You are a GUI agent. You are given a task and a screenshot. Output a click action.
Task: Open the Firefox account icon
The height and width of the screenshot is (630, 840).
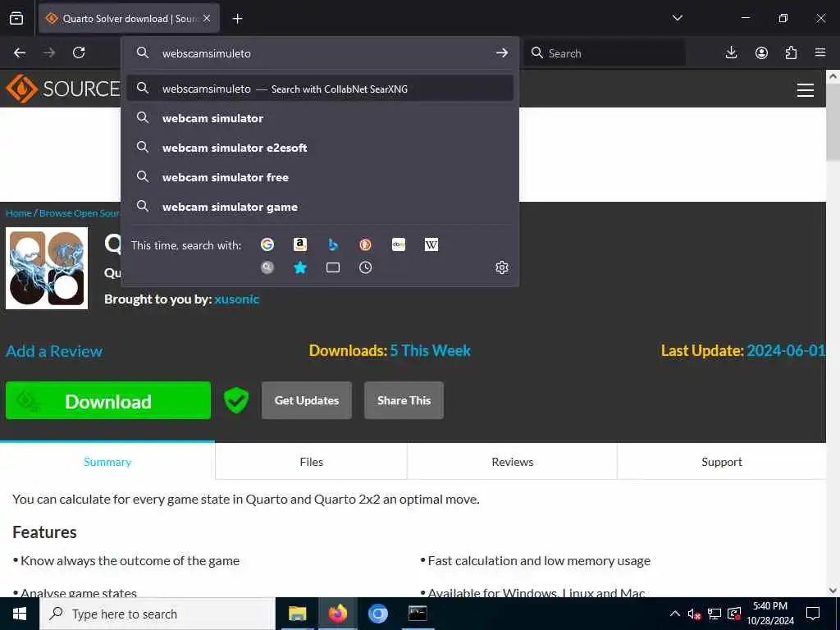pyautogui.click(x=761, y=52)
